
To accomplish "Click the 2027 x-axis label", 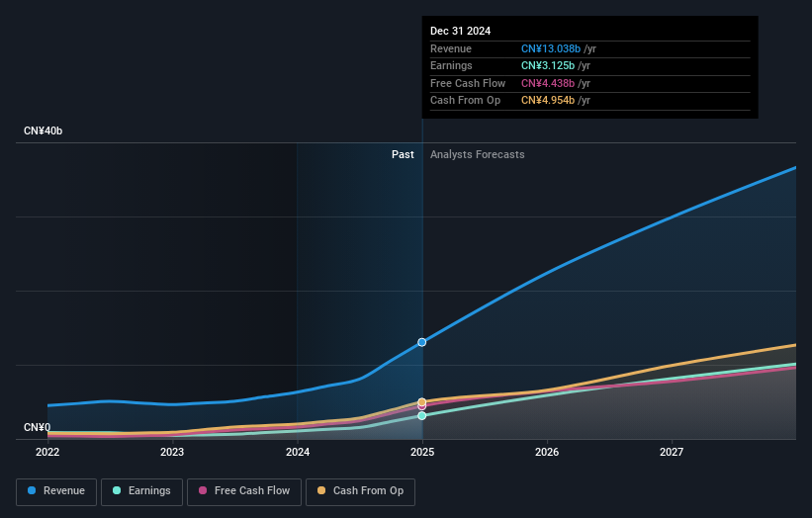I will pos(672,452).
